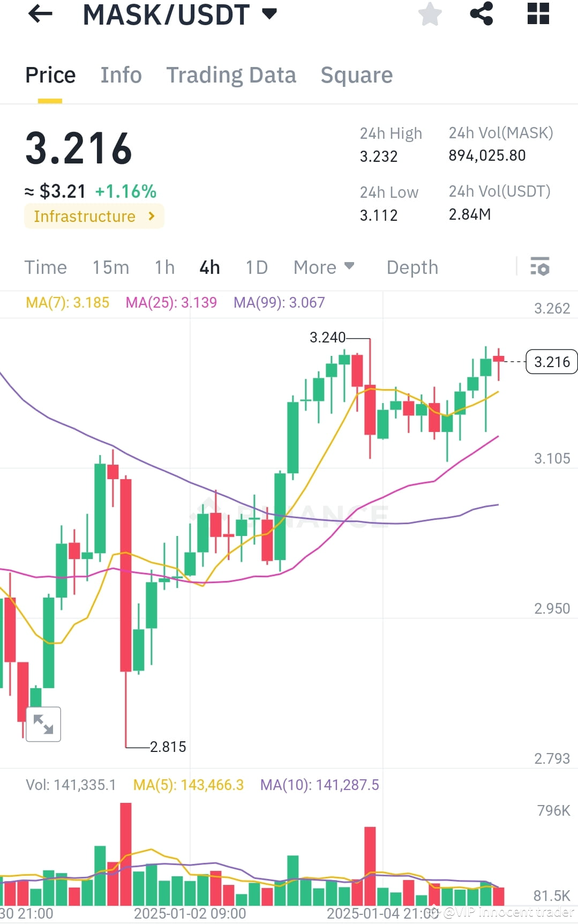
Task: Select the Time chart mode
Action: tap(46, 266)
